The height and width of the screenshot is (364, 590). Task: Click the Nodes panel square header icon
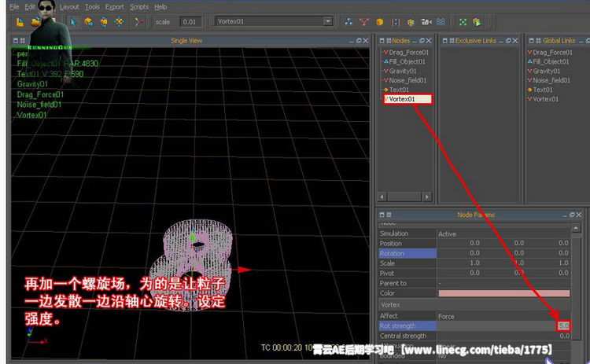(x=382, y=41)
